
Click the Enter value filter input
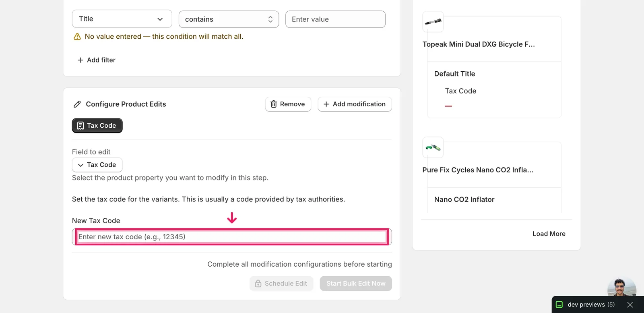click(x=335, y=19)
